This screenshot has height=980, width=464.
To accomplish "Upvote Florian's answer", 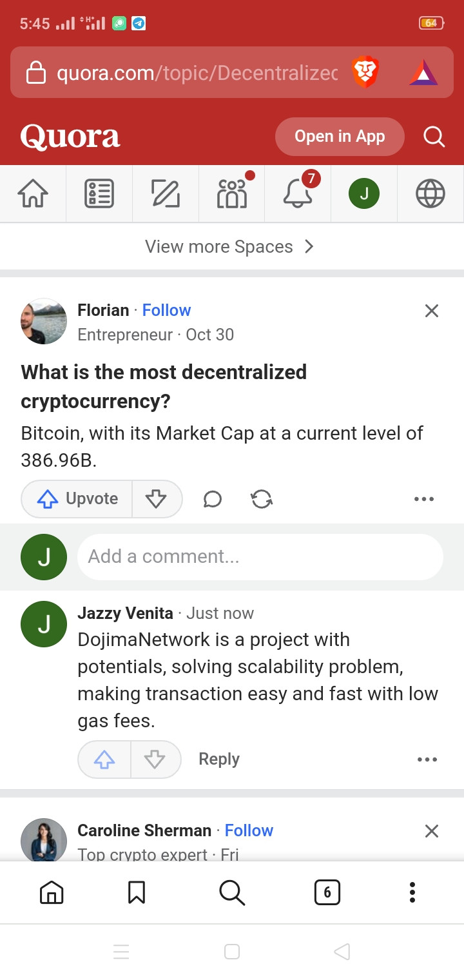I will [77, 499].
